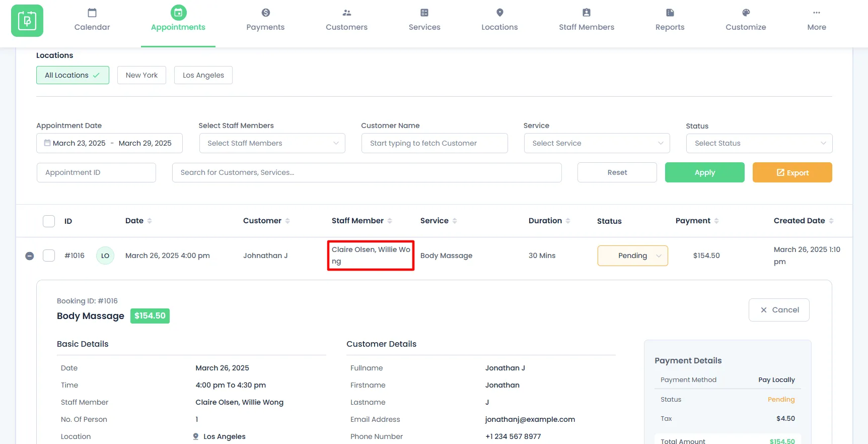Expand the Select Staff Members dropdown

tap(272, 143)
